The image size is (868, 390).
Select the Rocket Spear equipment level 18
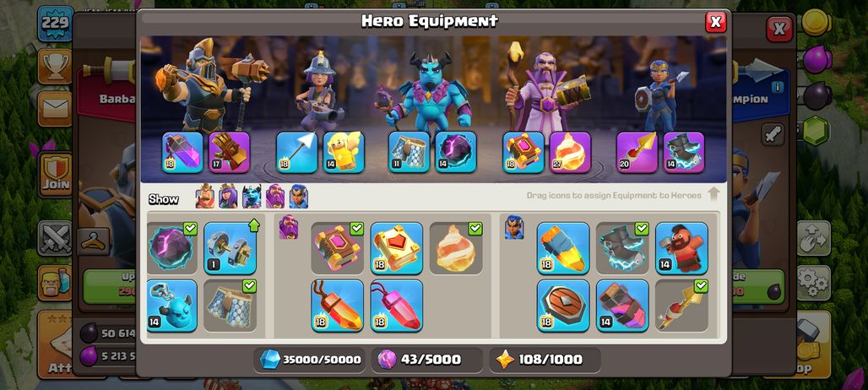click(563, 248)
